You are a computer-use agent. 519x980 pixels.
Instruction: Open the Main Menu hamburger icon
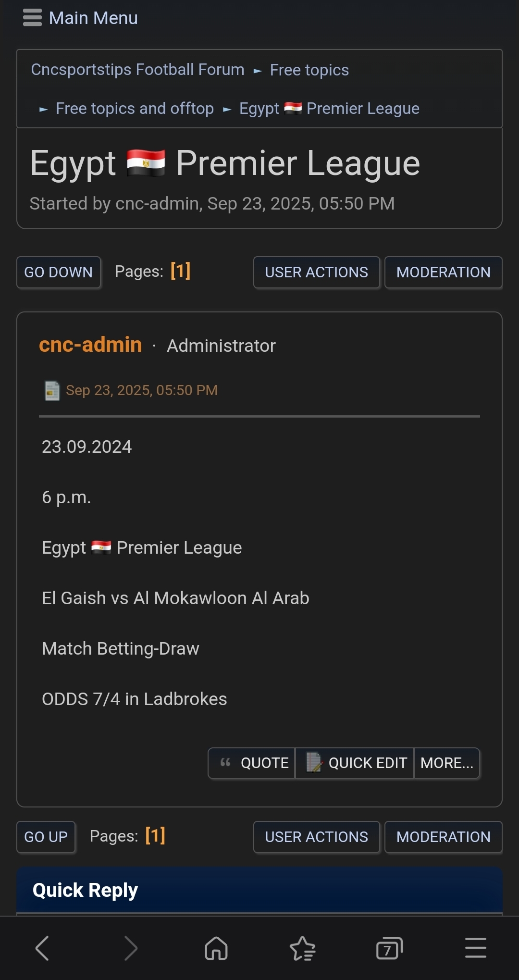(x=32, y=18)
